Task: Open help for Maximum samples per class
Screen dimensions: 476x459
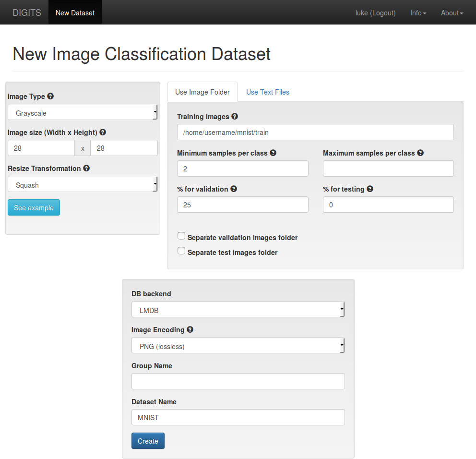Action: (x=420, y=153)
